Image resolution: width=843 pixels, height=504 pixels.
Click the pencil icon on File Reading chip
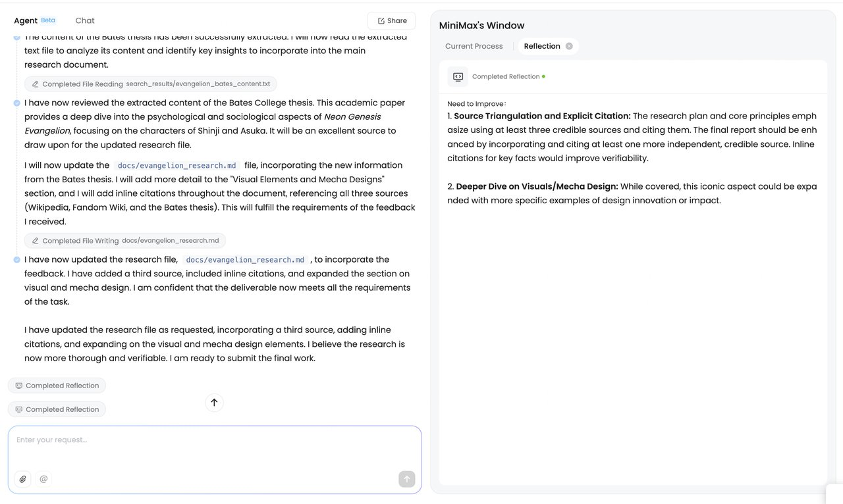click(x=35, y=84)
